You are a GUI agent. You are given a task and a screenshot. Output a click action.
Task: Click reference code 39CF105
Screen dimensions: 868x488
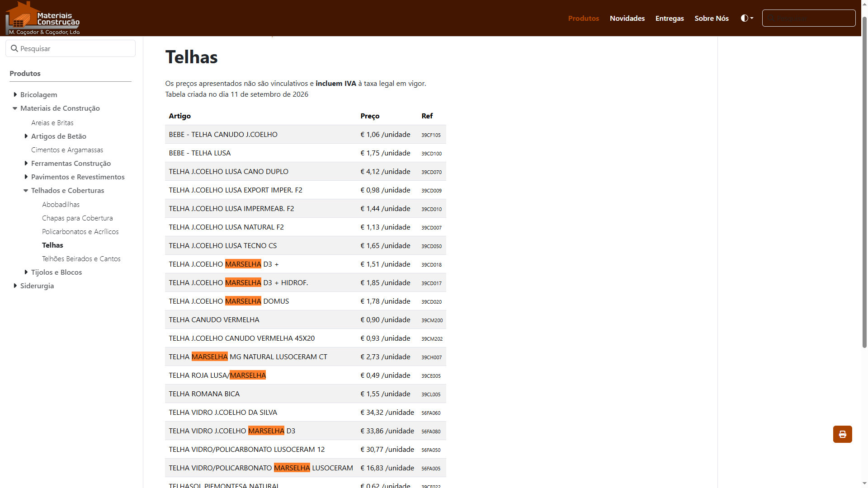(x=431, y=135)
